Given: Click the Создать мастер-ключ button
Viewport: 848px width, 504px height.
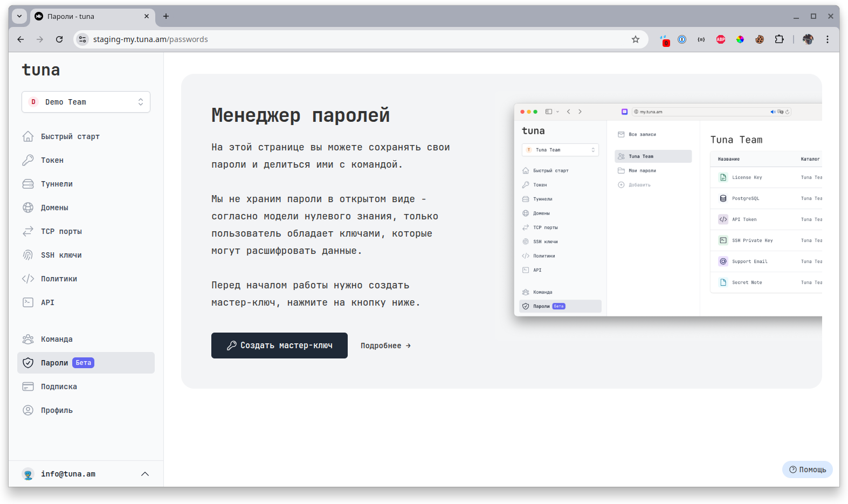Looking at the screenshot, I should (x=279, y=346).
